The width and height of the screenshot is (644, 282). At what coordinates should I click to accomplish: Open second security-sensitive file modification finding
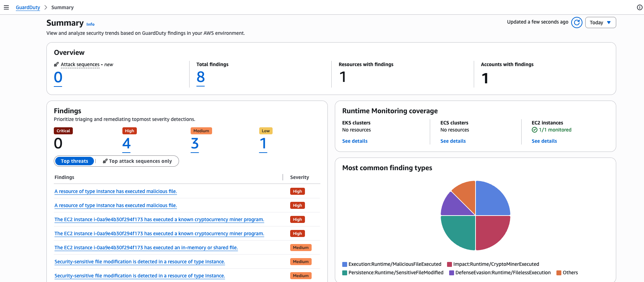tap(140, 276)
